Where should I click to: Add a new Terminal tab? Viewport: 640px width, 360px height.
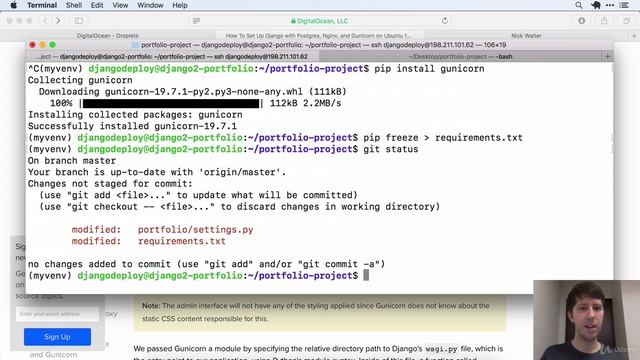[x=607, y=56]
